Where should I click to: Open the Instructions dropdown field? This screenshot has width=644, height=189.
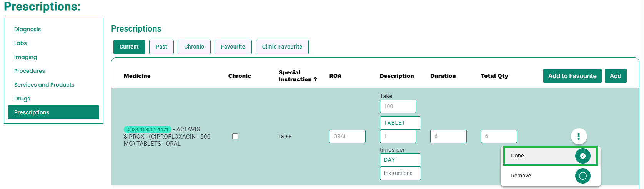tap(400, 173)
